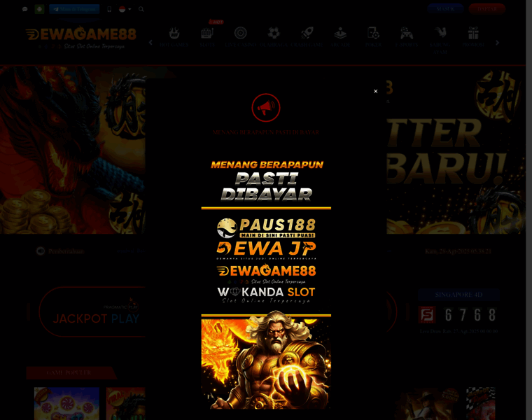Screen dimensions: 532x420
Task: Select the PROMOSI menu label
Action: 473,44
